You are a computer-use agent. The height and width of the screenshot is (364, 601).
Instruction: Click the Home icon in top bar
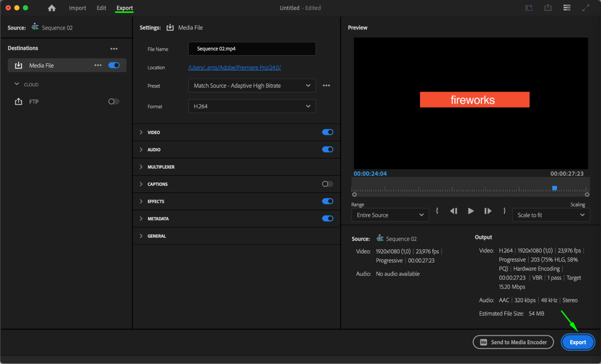[52, 8]
